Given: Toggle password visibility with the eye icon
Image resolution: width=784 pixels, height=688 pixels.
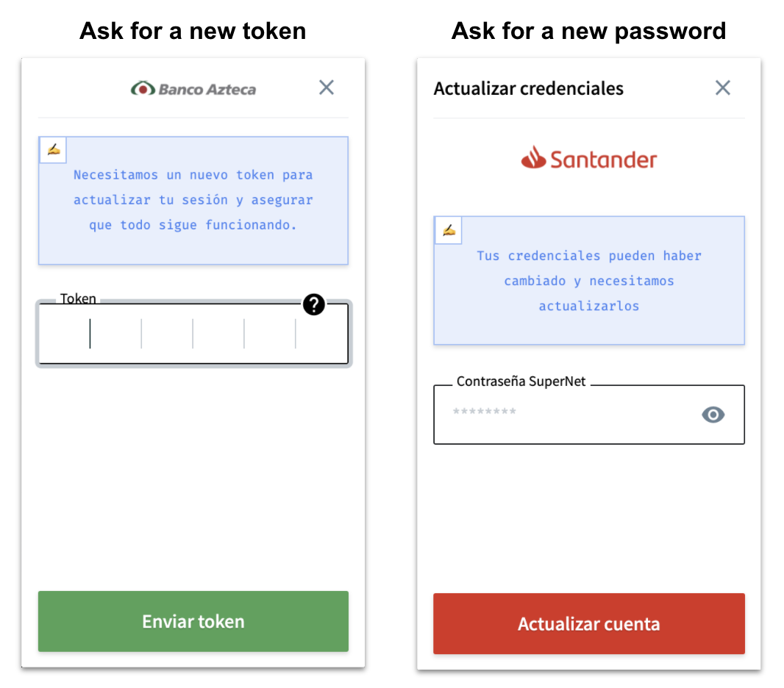Looking at the screenshot, I should point(713,415).
